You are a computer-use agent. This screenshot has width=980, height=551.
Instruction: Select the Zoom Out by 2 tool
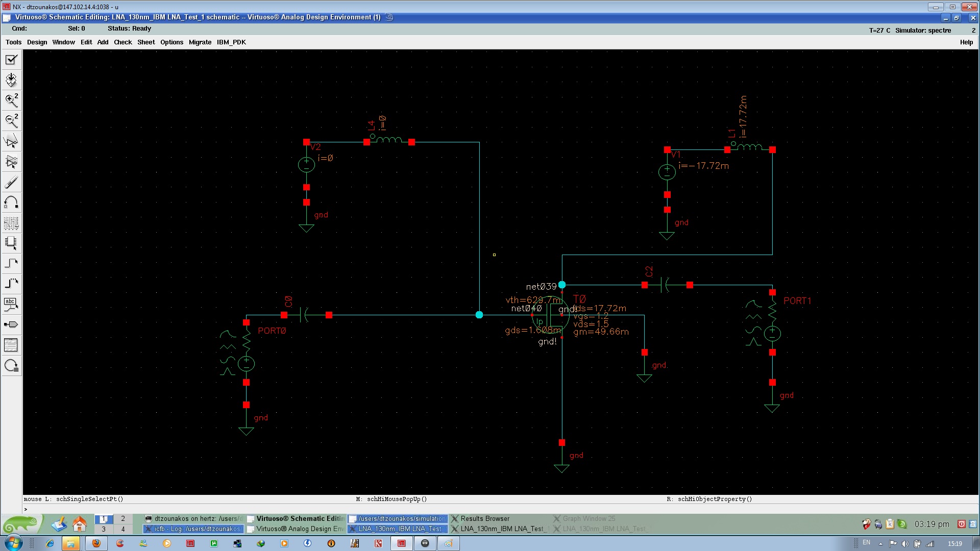click(11, 120)
